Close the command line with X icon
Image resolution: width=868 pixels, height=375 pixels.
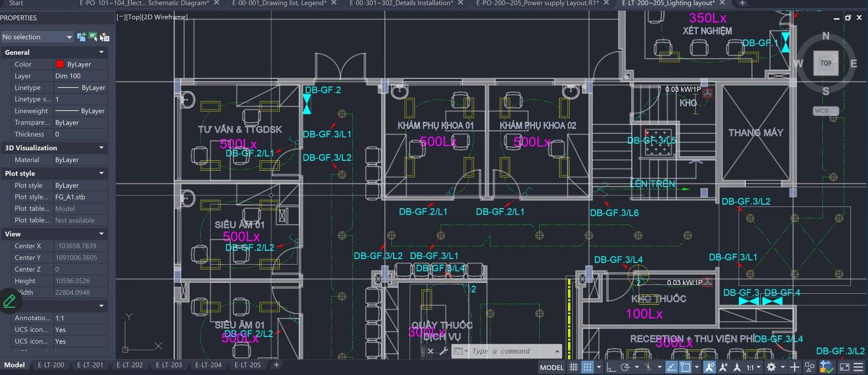(430, 351)
